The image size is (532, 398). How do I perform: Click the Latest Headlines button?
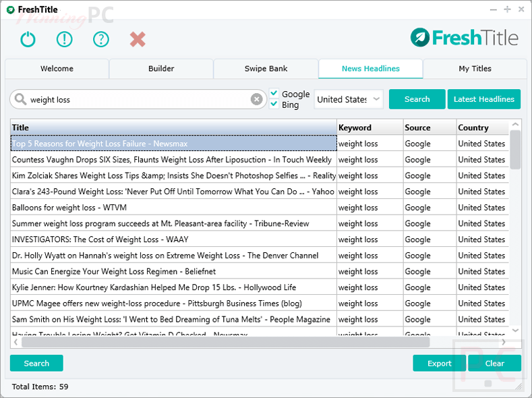click(x=484, y=99)
